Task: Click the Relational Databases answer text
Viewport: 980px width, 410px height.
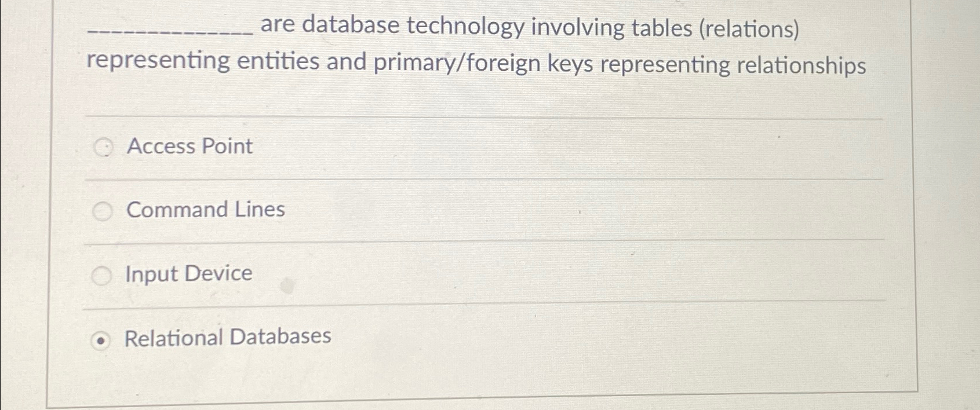Action: click(227, 338)
